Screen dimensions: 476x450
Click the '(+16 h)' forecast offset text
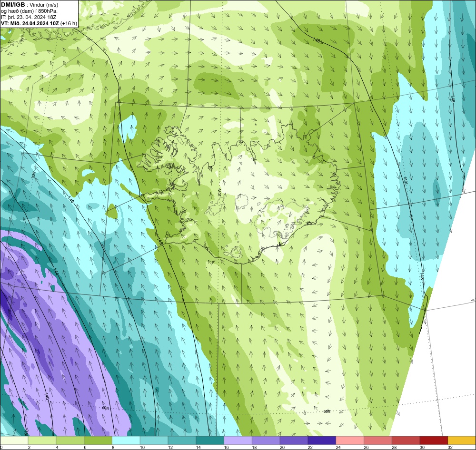[69, 23]
